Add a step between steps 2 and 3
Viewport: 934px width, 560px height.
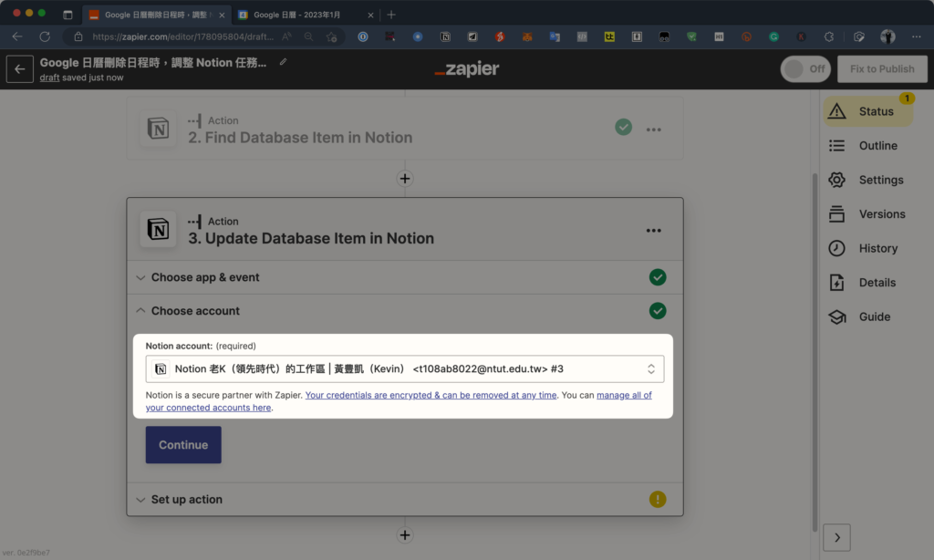click(x=405, y=179)
